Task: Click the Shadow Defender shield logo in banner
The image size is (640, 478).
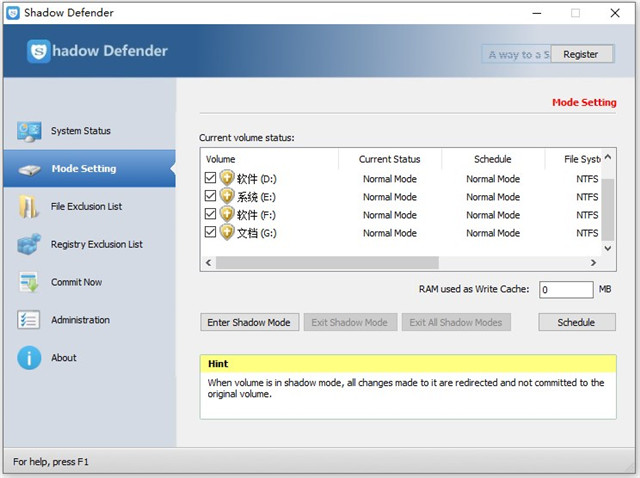Action: (39, 51)
